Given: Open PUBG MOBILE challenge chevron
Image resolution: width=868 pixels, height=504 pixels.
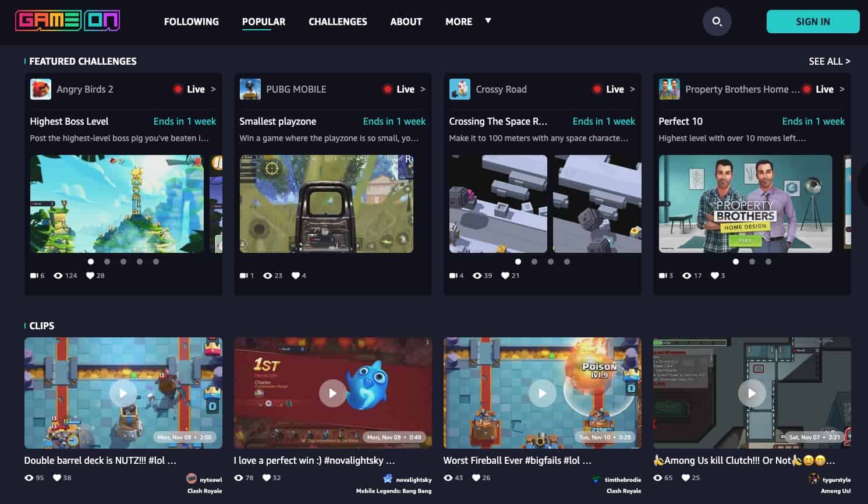Looking at the screenshot, I should click(423, 89).
